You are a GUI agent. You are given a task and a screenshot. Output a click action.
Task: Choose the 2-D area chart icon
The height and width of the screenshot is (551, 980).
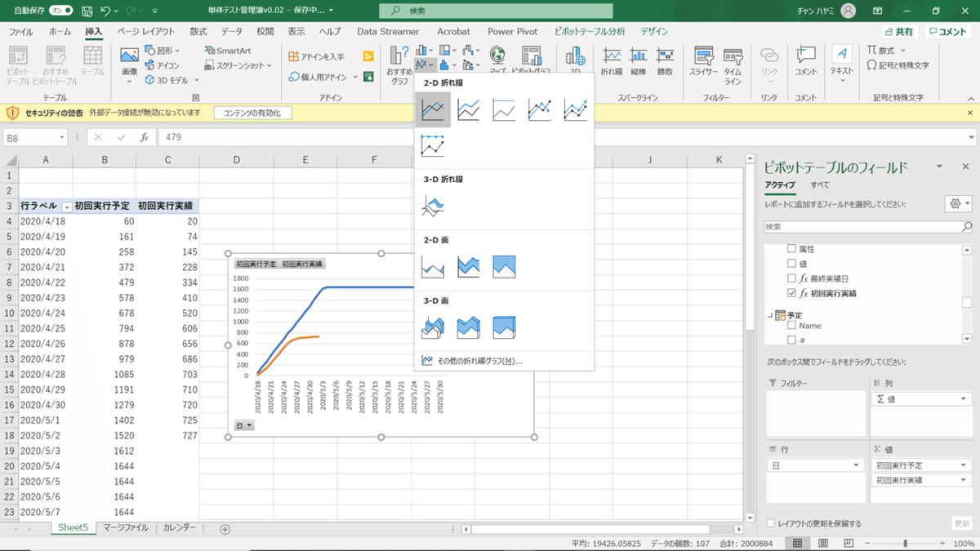pyautogui.click(x=433, y=266)
